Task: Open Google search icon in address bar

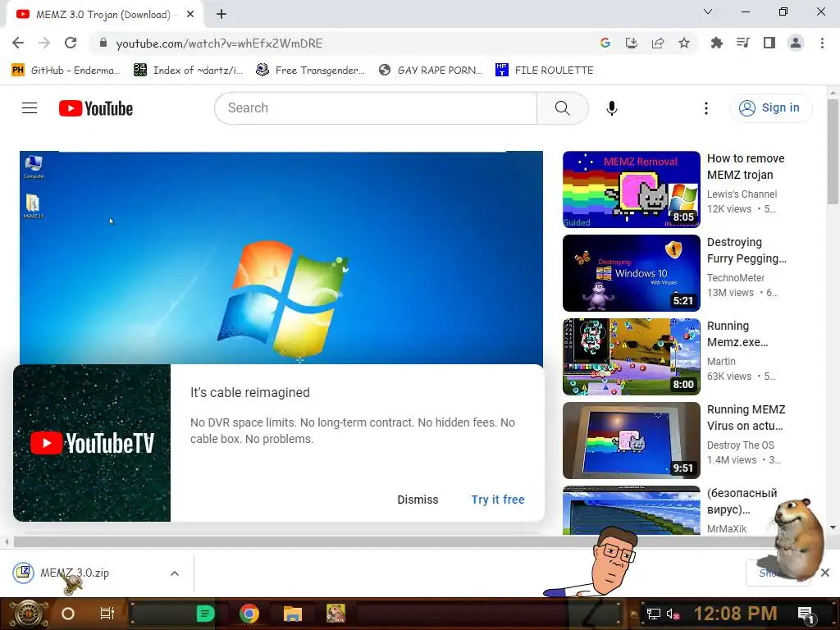Action: pyautogui.click(x=605, y=43)
